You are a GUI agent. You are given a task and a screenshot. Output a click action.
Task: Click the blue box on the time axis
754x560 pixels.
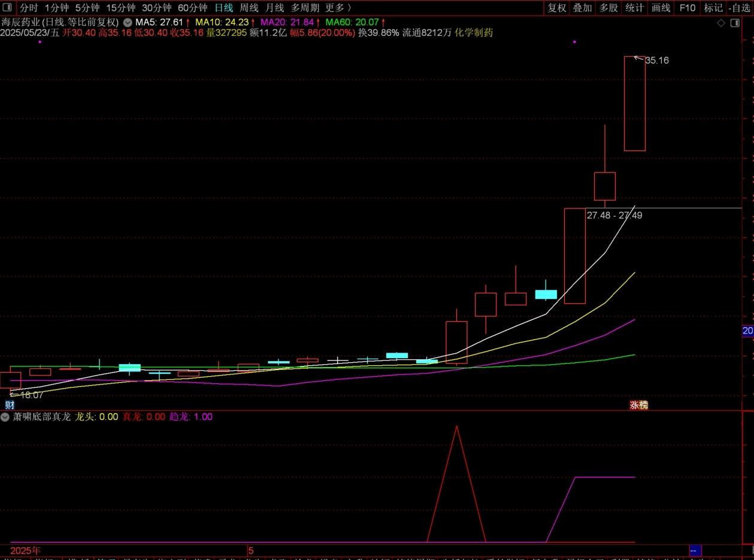click(x=695, y=550)
